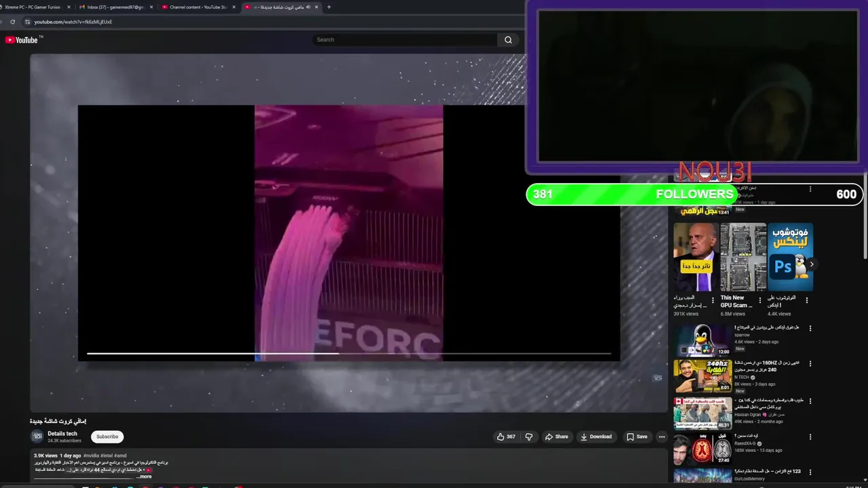Open the RaeedXA-G brain video thumbnail
868x488 pixels.
pyautogui.click(x=703, y=449)
